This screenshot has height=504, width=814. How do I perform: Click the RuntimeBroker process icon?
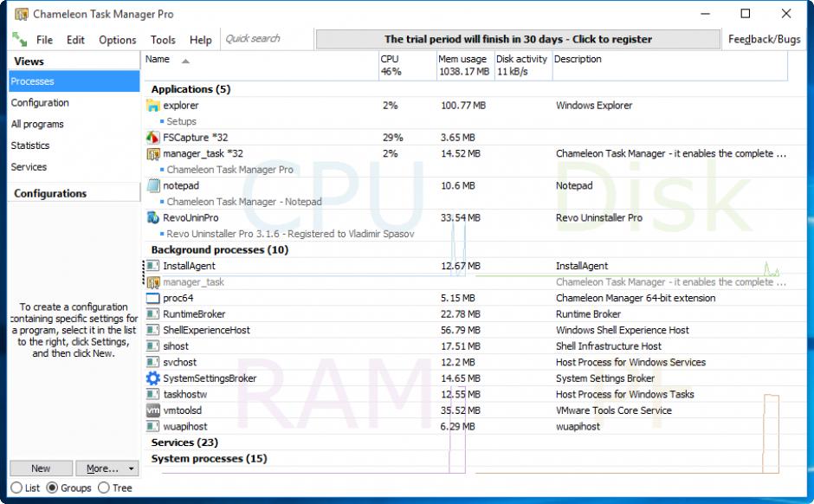point(152,314)
